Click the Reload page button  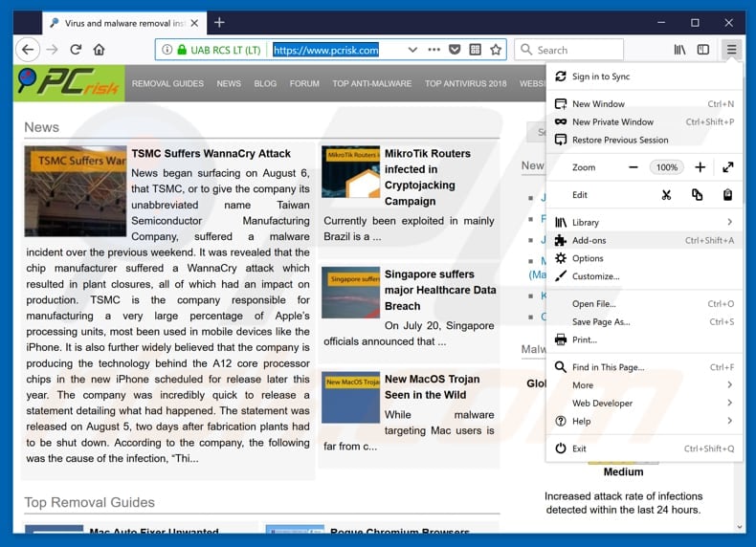click(x=77, y=50)
